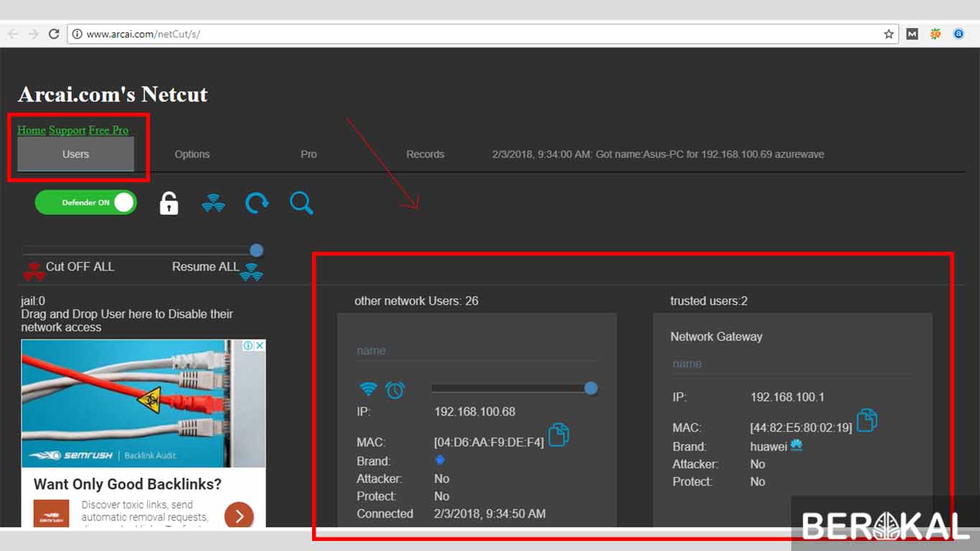Click the alarm clock icon on the user card

point(395,390)
